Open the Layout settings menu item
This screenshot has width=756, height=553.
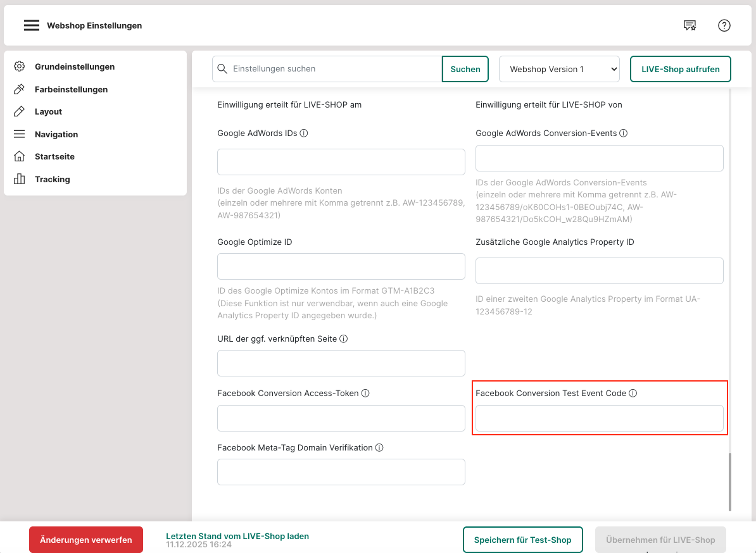[x=48, y=111]
